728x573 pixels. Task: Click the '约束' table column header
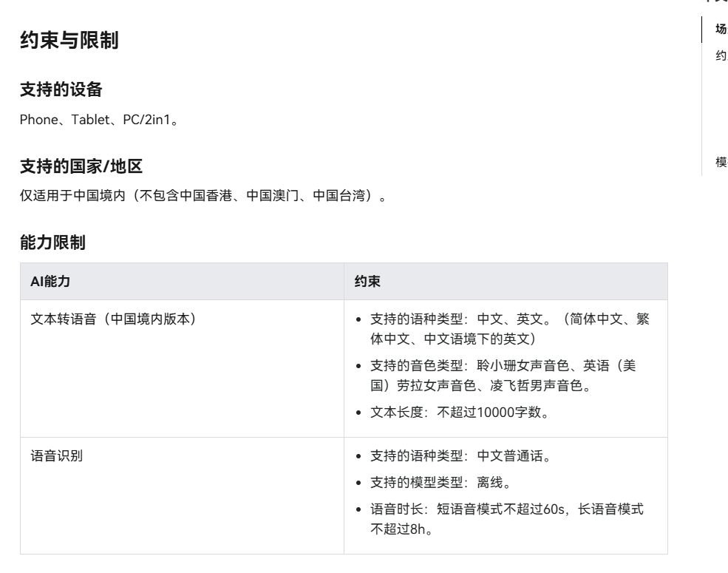click(367, 281)
